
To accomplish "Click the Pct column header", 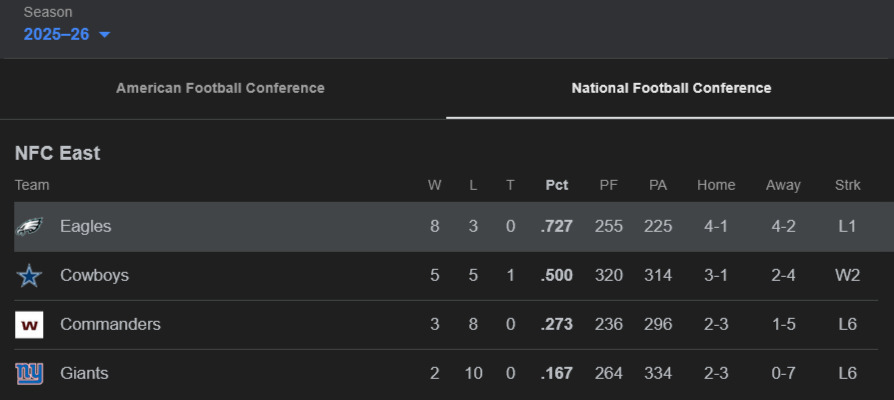I will pos(557,185).
